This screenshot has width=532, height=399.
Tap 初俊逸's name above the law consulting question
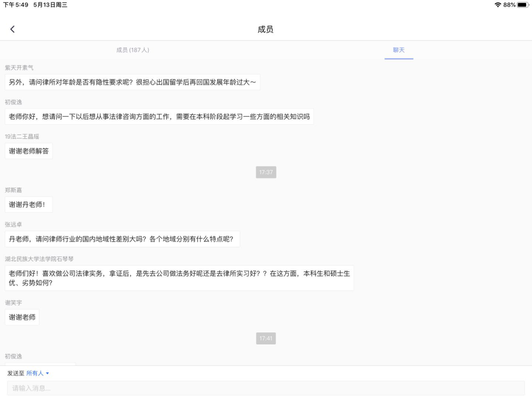[13, 102]
